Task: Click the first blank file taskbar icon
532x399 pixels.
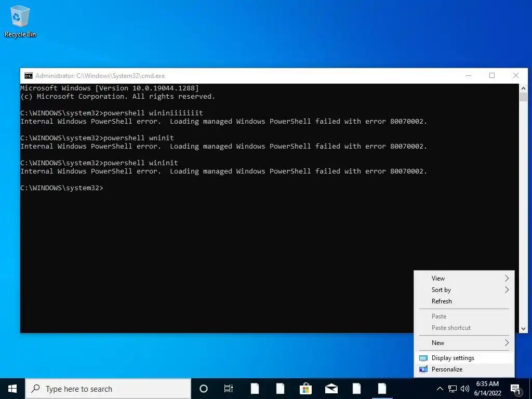Action: [255, 389]
